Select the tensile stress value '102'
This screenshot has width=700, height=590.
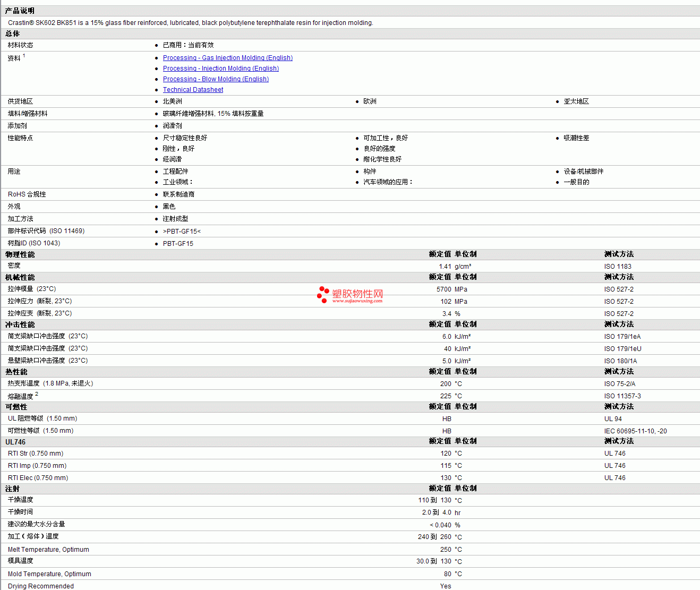point(446,302)
